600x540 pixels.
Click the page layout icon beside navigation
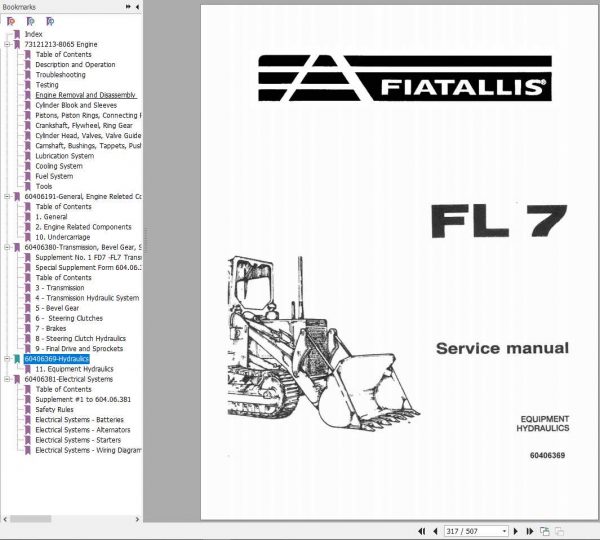click(545, 531)
